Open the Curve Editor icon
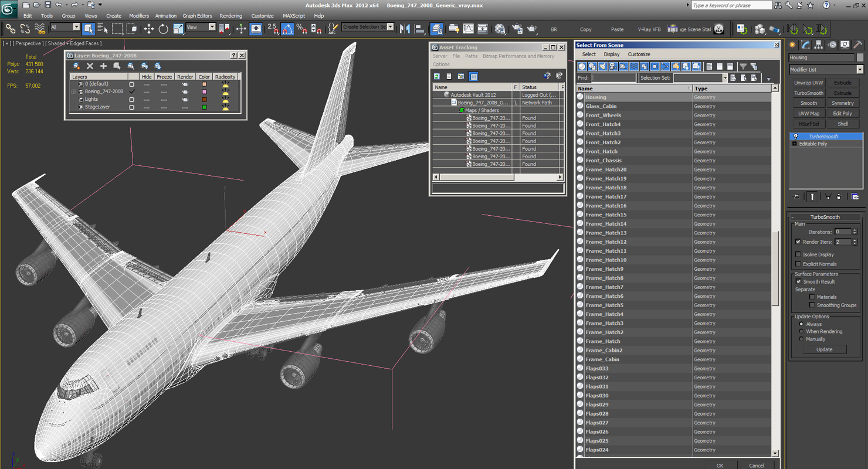Image resolution: width=868 pixels, height=469 pixels. tap(468, 28)
